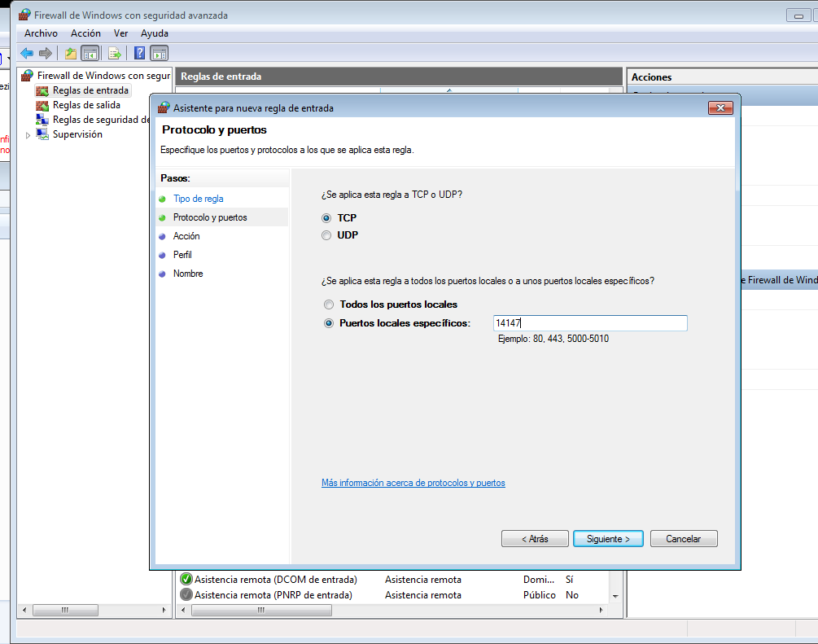Screen dimensions: 818x644
Task: Click the Up one level toolbar icon
Action: 71,53
